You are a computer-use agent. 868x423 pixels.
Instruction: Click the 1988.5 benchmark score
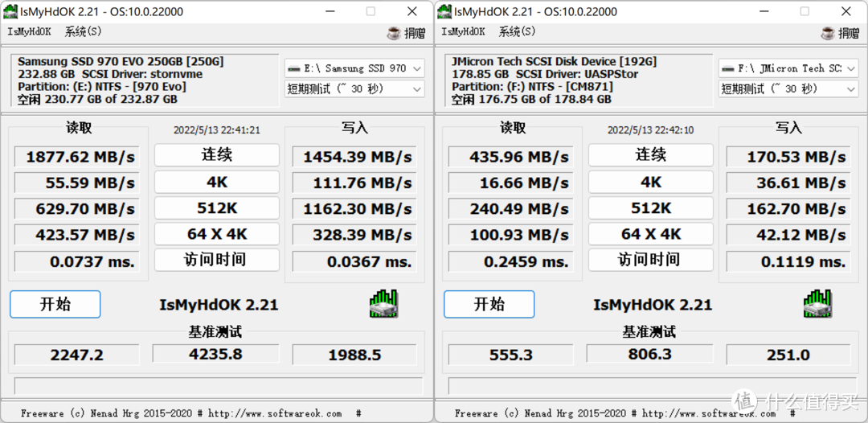(354, 355)
